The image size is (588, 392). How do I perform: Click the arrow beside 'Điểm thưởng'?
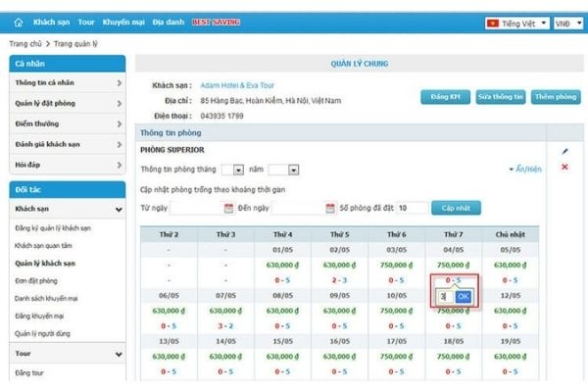[x=119, y=125]
